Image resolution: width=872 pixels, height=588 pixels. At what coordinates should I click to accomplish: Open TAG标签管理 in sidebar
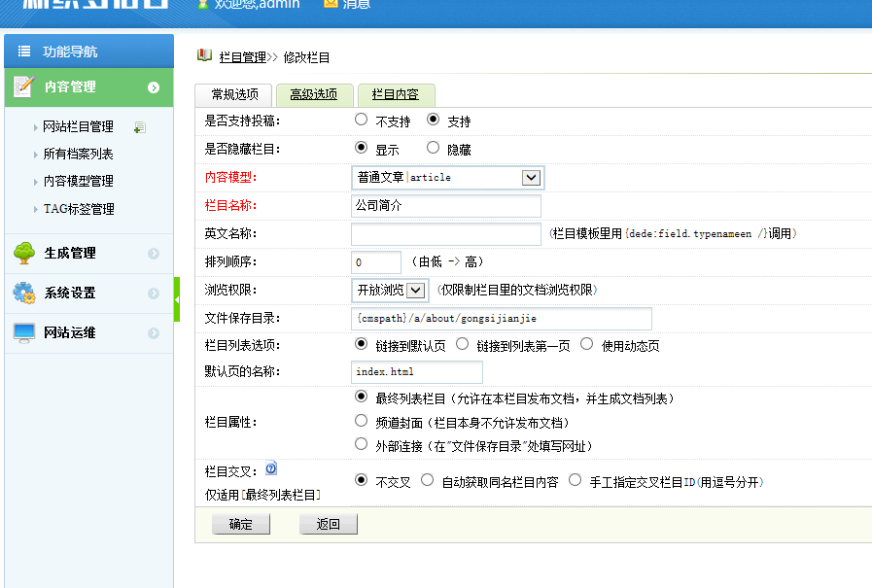(x=79, y=209)
